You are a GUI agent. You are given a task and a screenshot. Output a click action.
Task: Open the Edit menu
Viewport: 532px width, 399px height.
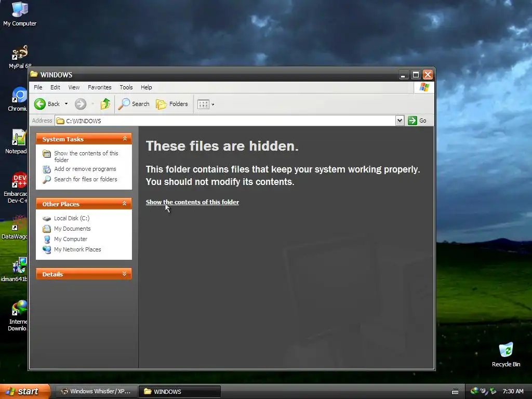point(55,87)
